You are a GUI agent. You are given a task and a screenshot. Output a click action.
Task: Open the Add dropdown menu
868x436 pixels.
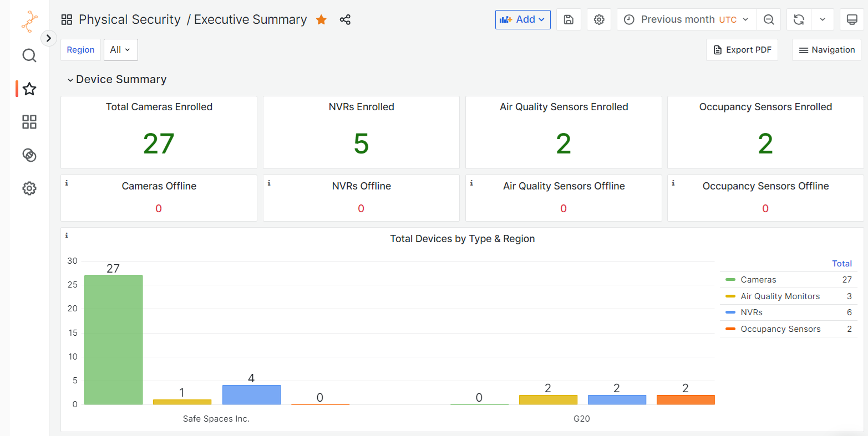(522, 20)
